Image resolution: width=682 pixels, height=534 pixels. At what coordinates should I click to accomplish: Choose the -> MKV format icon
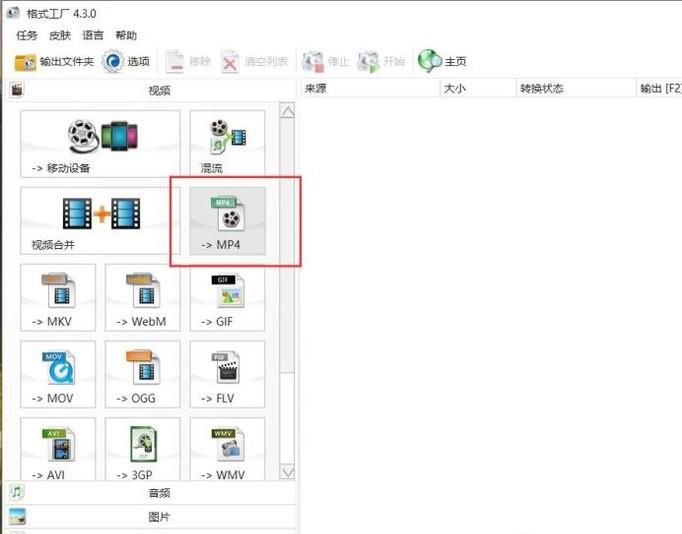(58, 297)
